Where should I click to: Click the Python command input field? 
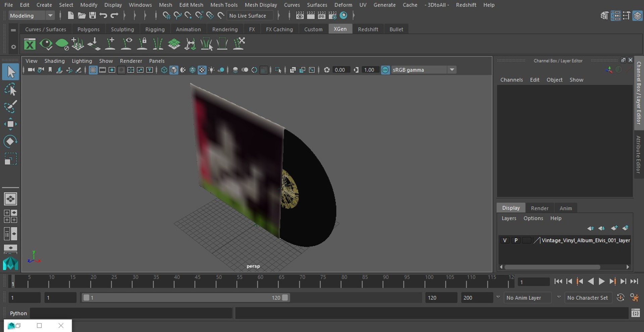coord(131,313)
